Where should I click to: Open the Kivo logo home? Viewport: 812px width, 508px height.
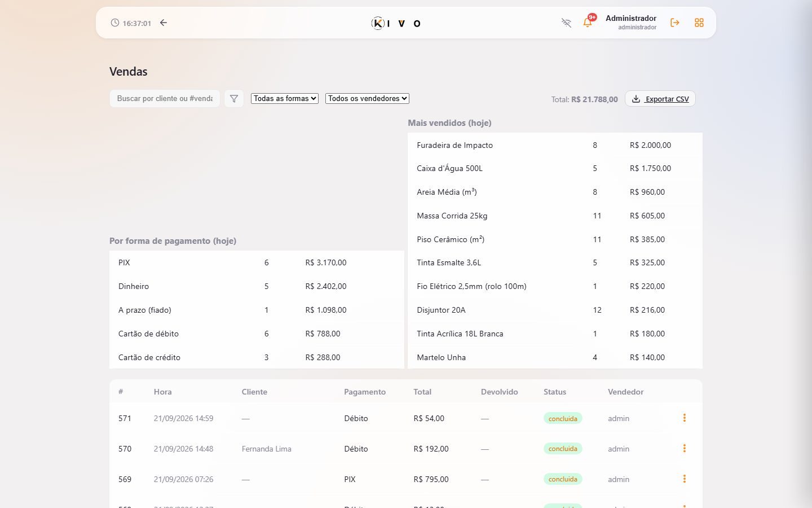pyautogui.click(x=396, y=23)
